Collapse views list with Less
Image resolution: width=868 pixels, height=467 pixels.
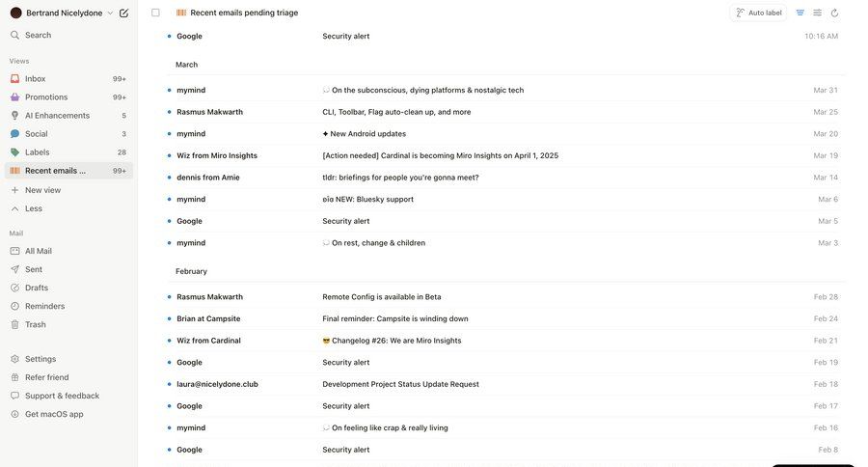(33, 208)
